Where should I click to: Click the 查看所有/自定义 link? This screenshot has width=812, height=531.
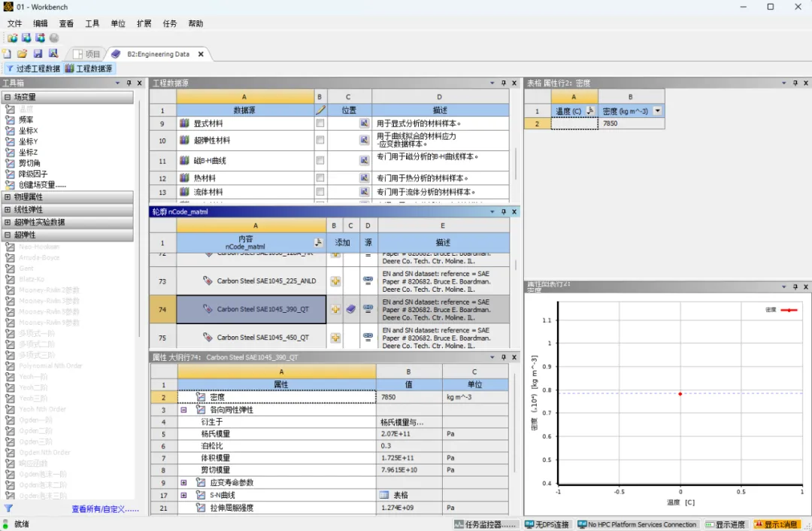coord(105,509)
